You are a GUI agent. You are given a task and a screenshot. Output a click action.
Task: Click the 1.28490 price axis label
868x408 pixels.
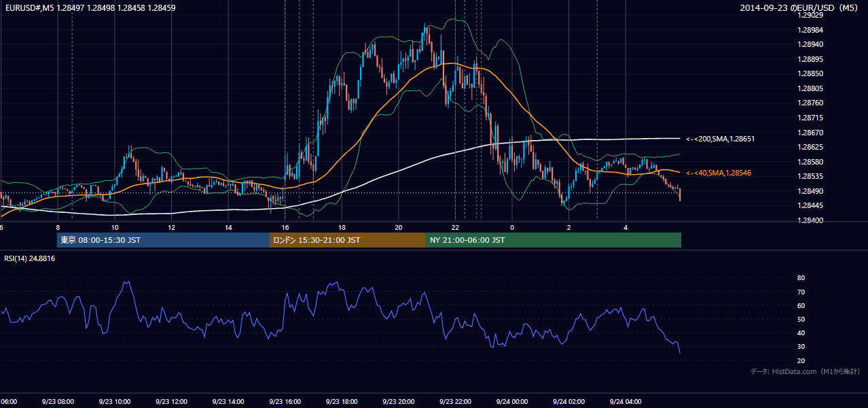811,191
